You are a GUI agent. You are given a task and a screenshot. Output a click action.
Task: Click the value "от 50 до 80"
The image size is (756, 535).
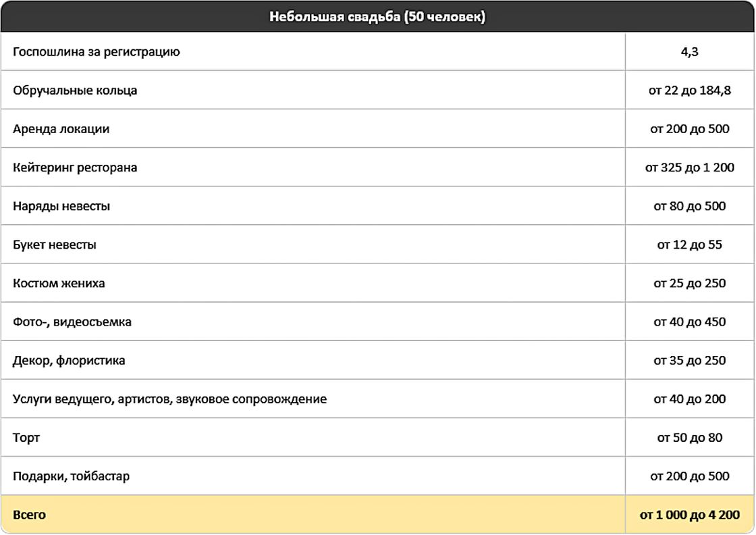tap(689, 438)
